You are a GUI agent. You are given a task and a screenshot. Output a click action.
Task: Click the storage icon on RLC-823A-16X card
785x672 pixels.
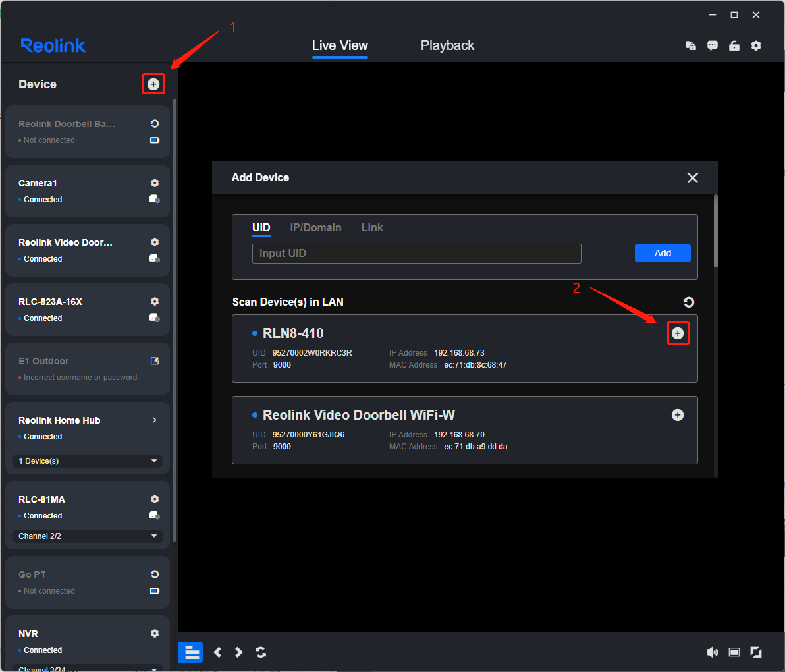155,318
